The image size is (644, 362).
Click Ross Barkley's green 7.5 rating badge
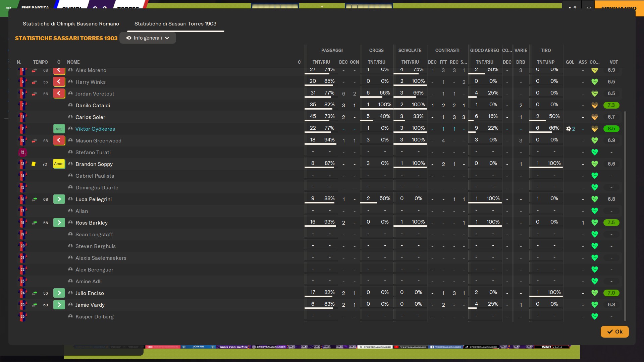611,223
